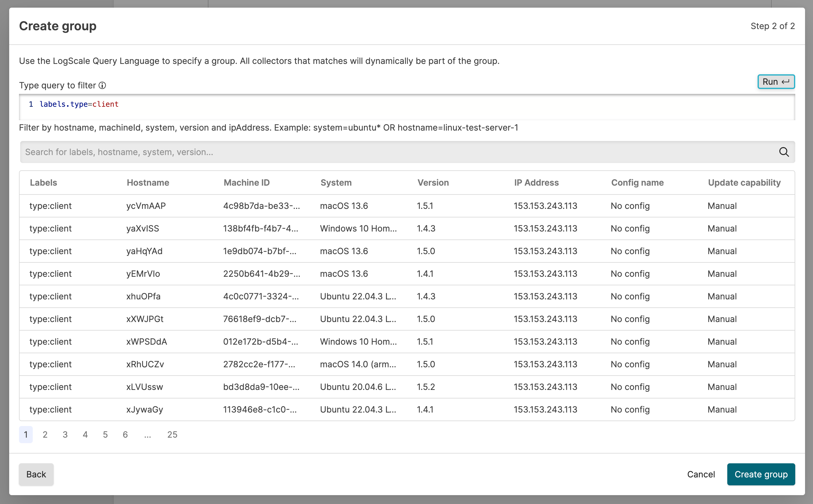The image size is (813, 504).
Task: Jump to page 25 of results
Action: 172,434
